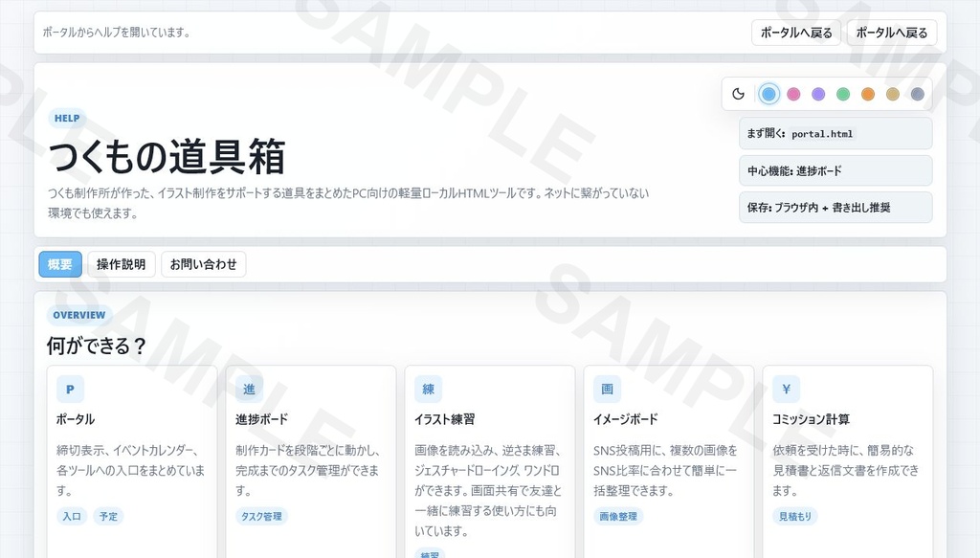Image resolution: width=980 pixels, height=558 pixels.
Task: Click the まず開く: portal.html info chip
Action: (835, 134)
